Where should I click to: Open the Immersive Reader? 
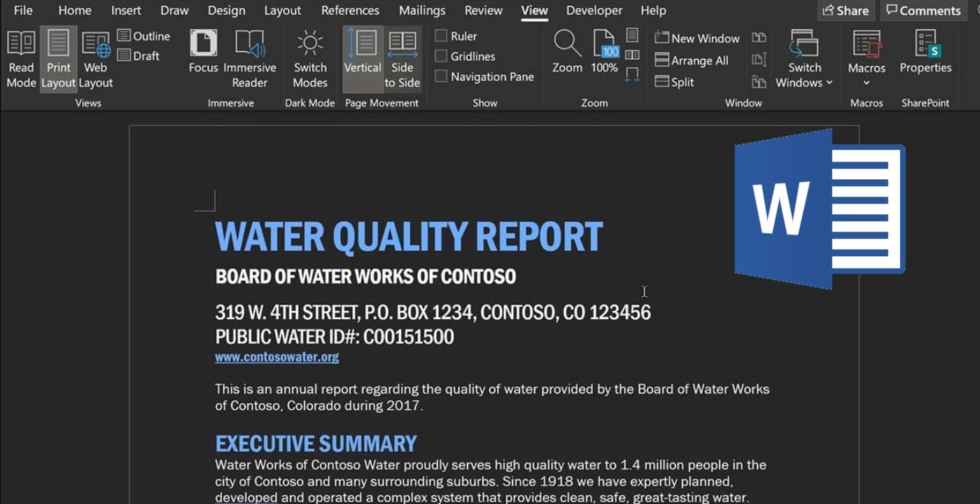tap(250, 59)
